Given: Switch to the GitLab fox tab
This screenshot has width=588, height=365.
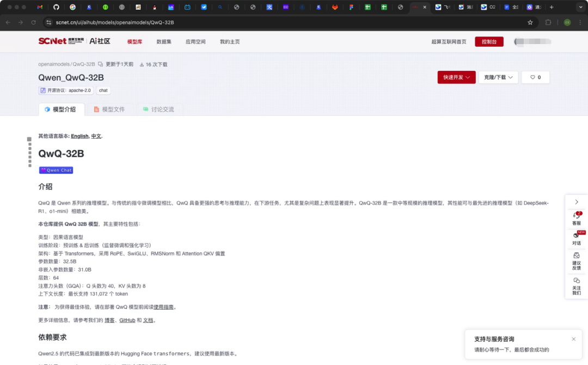Looking at the screenshot, I should 335,7.
